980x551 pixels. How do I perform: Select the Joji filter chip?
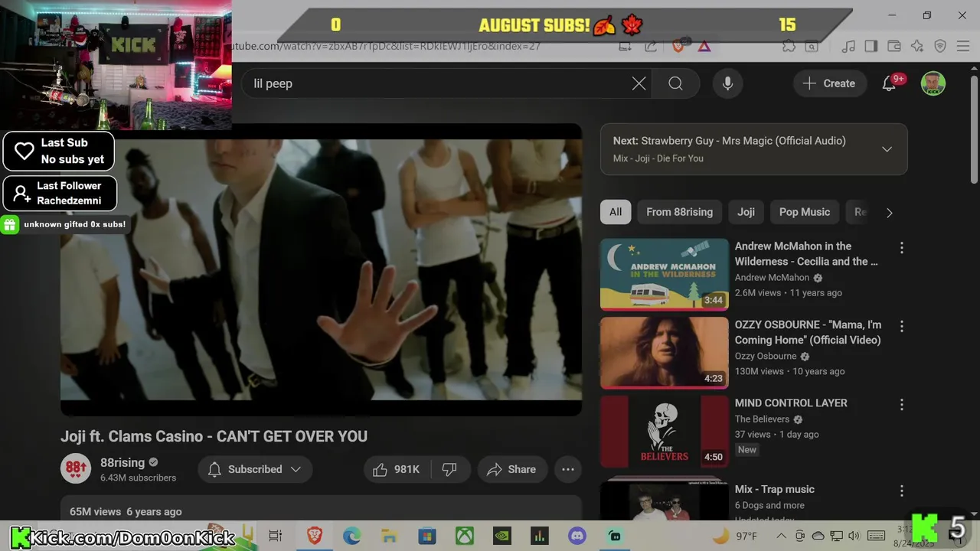tap(746, 212)
